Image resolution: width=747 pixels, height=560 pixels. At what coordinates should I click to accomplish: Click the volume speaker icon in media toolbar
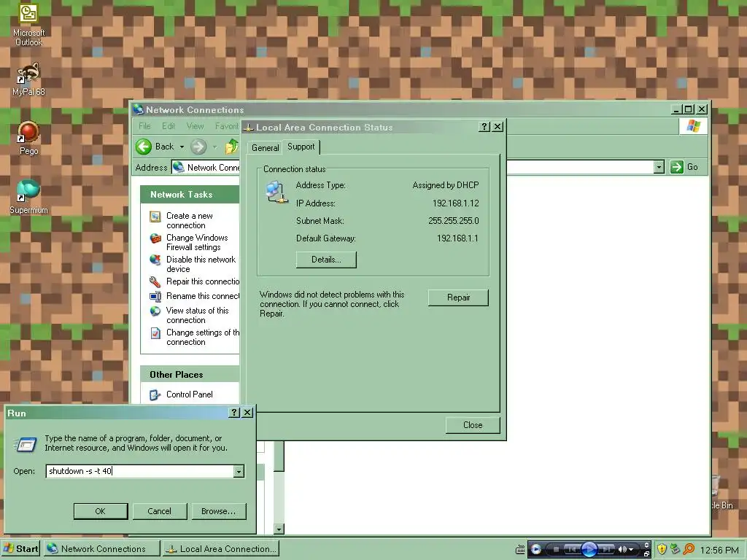(622, 550)
